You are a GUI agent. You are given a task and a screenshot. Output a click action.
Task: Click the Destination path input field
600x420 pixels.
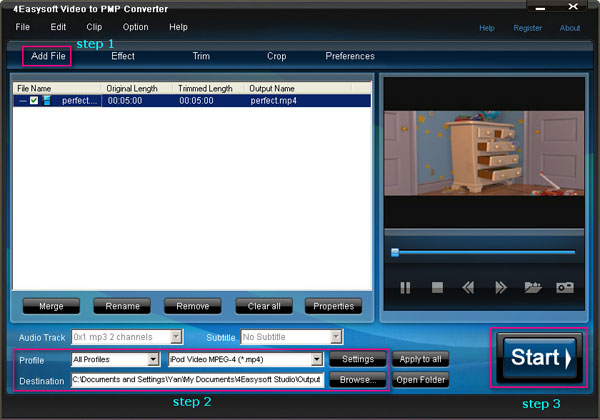(197, 380)
